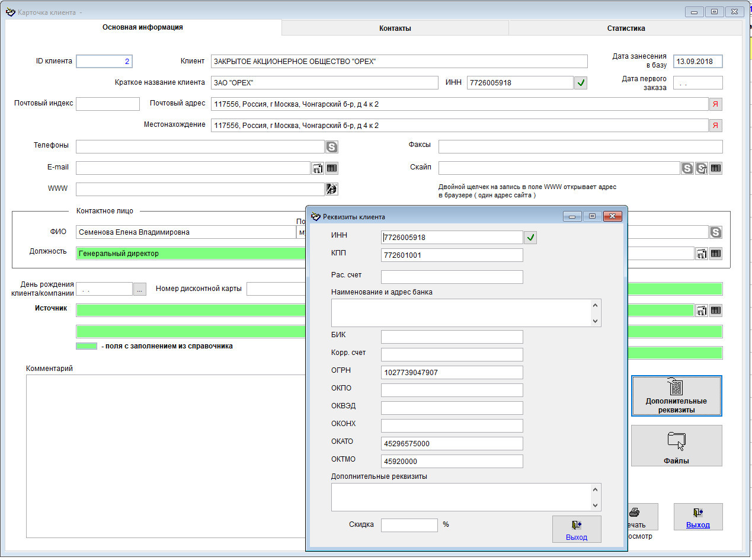
Task: Click the Я icon next to Почтовый адрес
Action: tap(716, 104)
